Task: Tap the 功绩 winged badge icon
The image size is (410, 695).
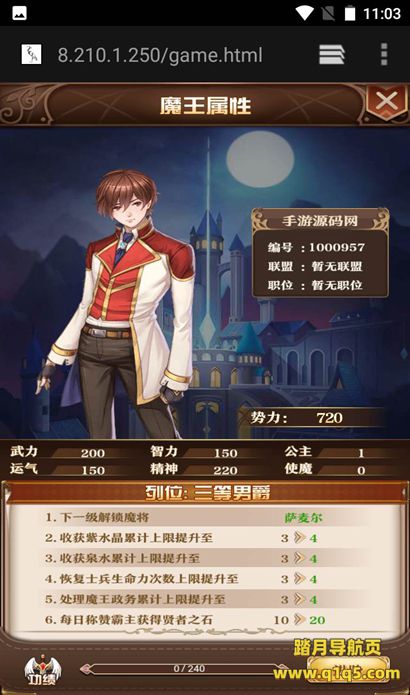Action: (x=42, y=670)
